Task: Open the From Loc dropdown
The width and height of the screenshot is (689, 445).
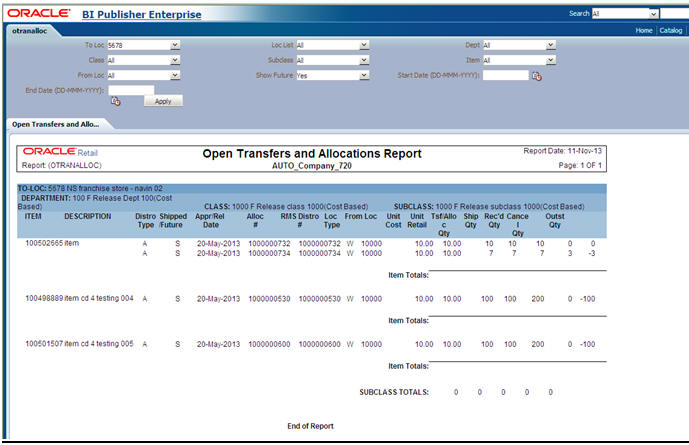Action: click(x=175, y=75)
